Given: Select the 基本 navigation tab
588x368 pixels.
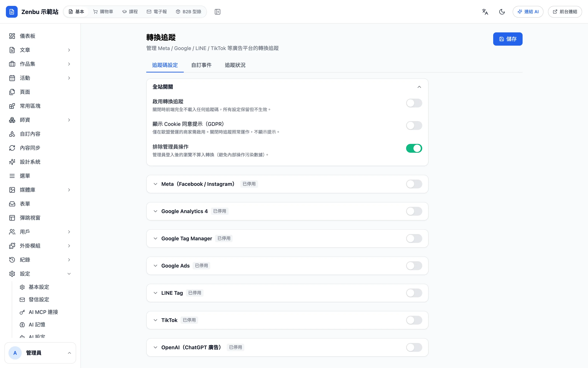Looking at the screenshot, I should click(x=76, y=12).
